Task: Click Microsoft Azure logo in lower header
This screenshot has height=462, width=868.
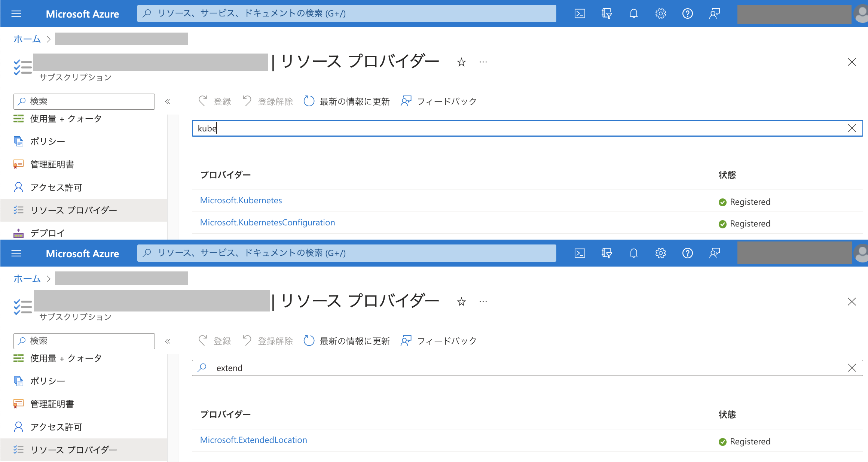Action: (82, 254)
